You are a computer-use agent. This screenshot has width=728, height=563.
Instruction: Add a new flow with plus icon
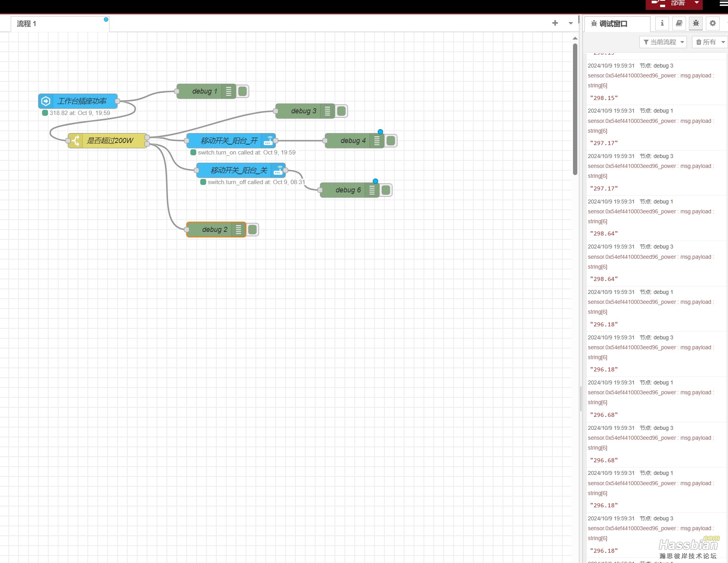coord(555,23)
